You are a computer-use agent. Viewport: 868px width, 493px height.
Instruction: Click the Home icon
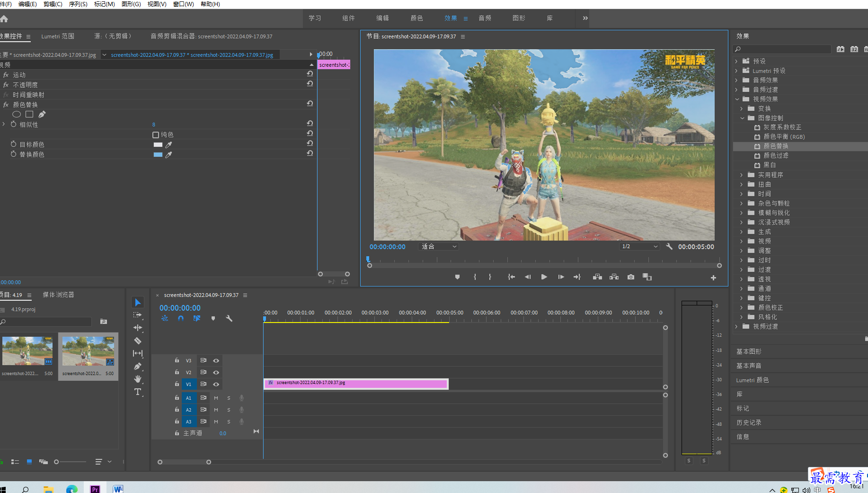pyautogui.click(x=4, y=19)
